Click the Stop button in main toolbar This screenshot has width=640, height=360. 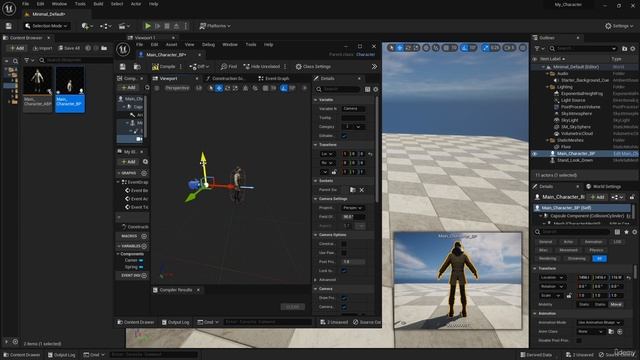167,26
